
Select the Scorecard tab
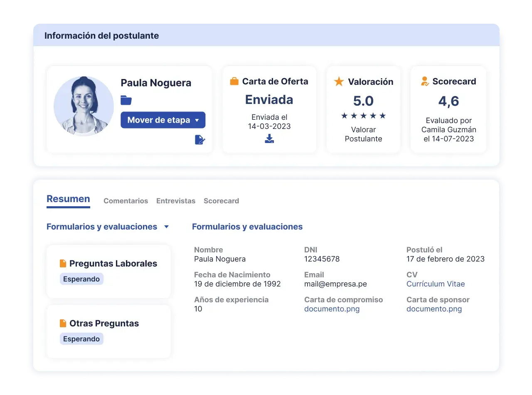tap(221, 201)
